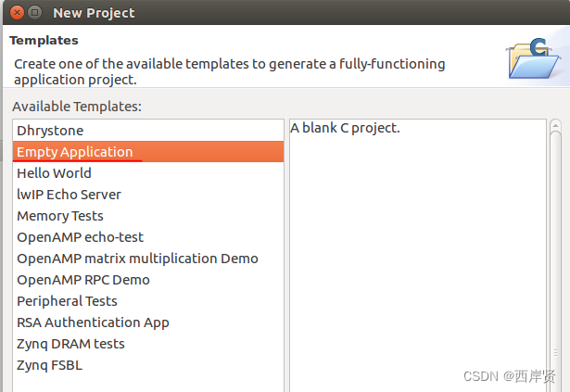The height and width of the screenshot is (392, 570).
Task: Select the Hello World template
Action: coord(54,173)
